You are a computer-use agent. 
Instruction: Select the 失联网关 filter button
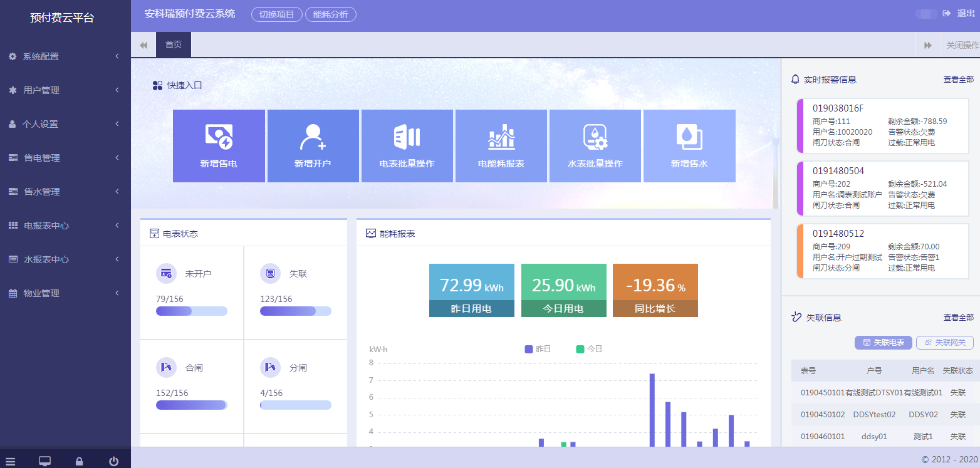945,343
